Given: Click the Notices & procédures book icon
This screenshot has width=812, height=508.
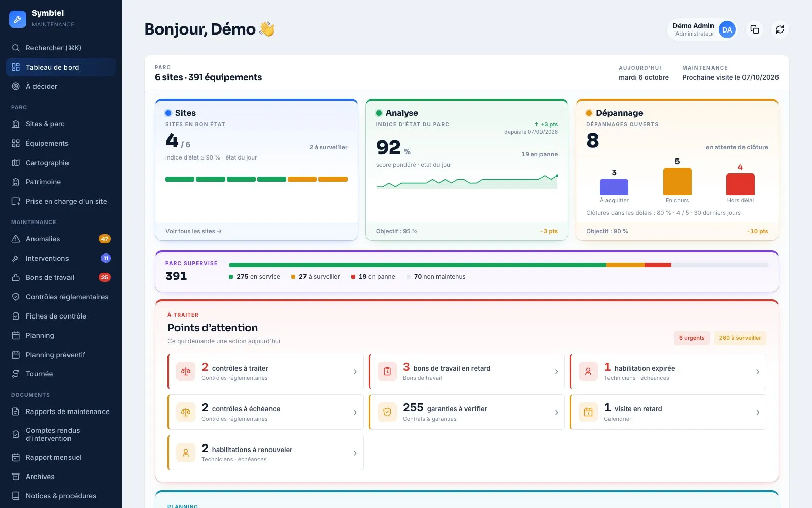Looking at the screenshot, I should tap(16, 496).
